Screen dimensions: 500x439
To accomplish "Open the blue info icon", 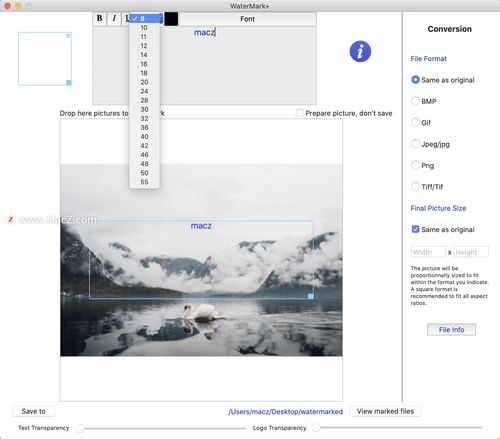I will coord(360,52).
